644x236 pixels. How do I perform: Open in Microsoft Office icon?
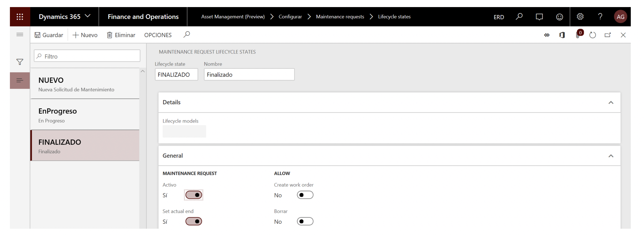(x=562, y=35)
